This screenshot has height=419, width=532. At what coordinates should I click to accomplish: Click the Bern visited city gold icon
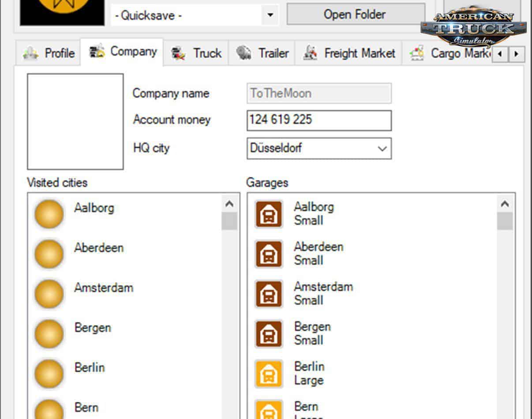(x=49, y=409)
